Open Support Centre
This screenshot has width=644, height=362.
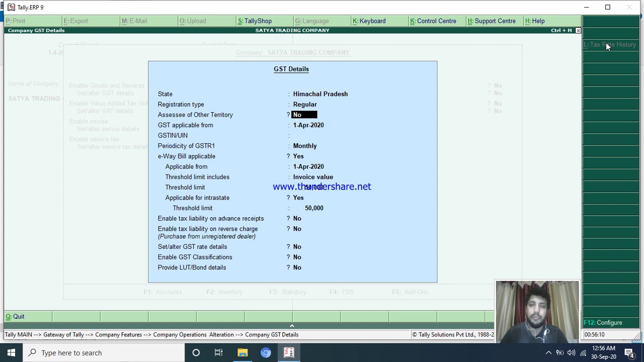click(492, 21)
